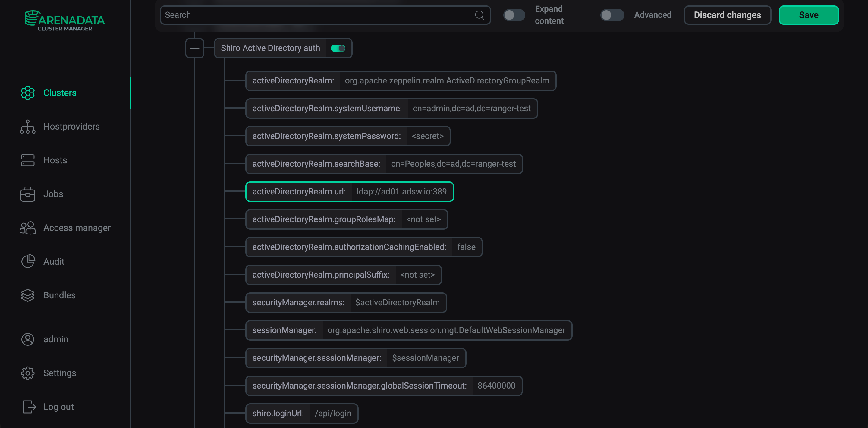View the Audit log section
This screenshot has height=428, width=868.
tap(54, 261)
